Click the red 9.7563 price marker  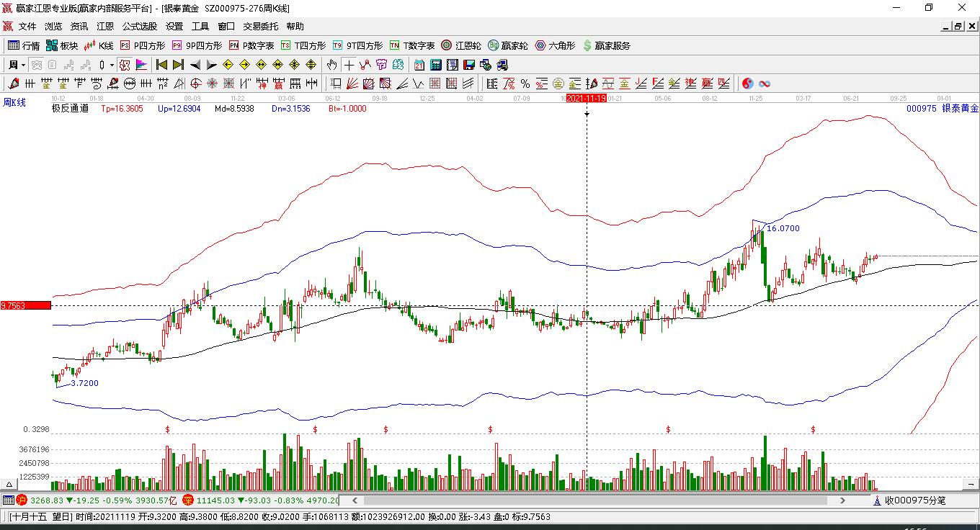pos(26,305)
